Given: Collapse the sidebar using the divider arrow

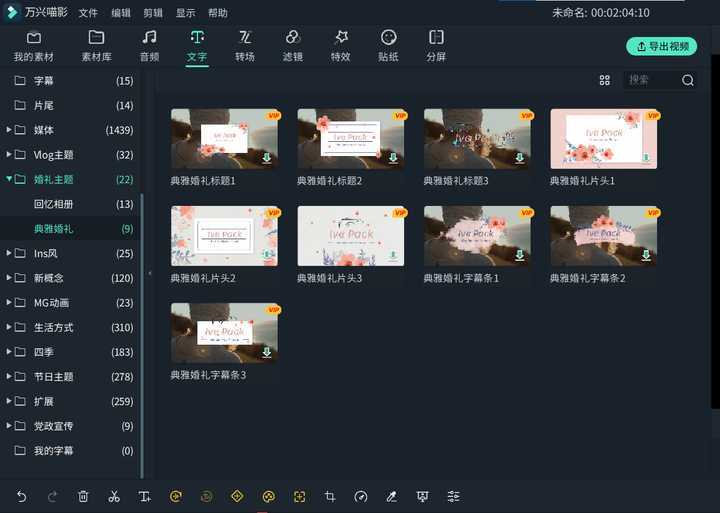Looking at the screenshot, I should click(x=149, y=273).
